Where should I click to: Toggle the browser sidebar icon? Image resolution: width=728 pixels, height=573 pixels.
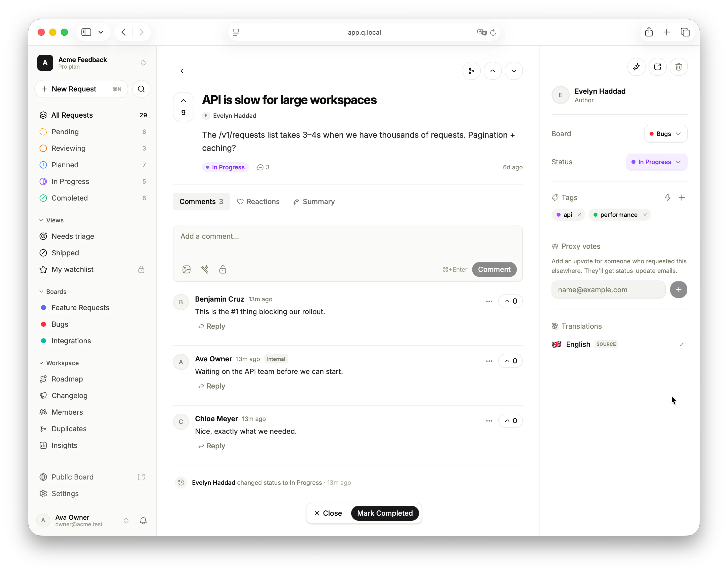[x=86, y=32]
